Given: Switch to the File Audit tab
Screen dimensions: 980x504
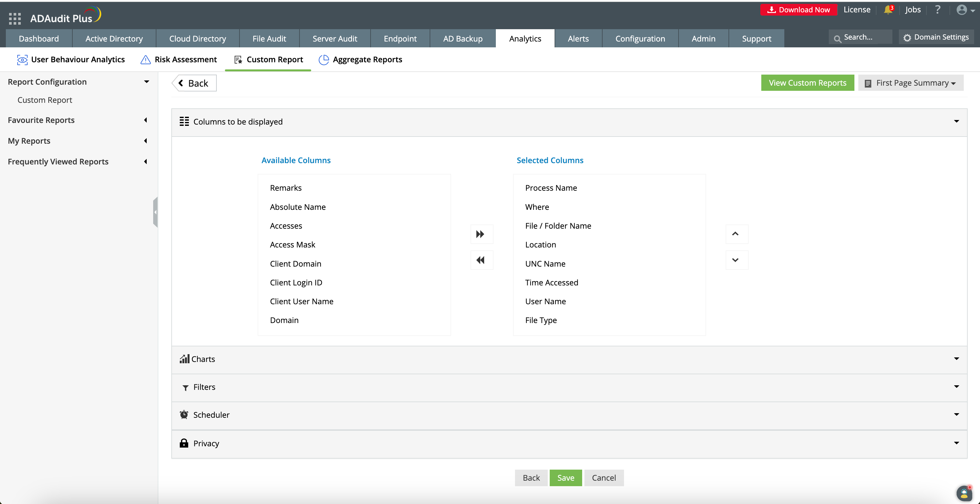Looking at the screenshot, I should 269,39.
